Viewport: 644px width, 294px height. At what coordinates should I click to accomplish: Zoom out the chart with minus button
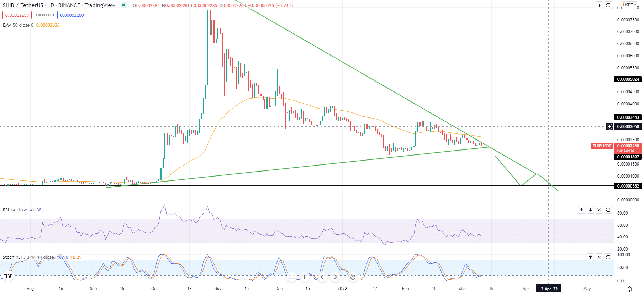click(x=292, y=277)
